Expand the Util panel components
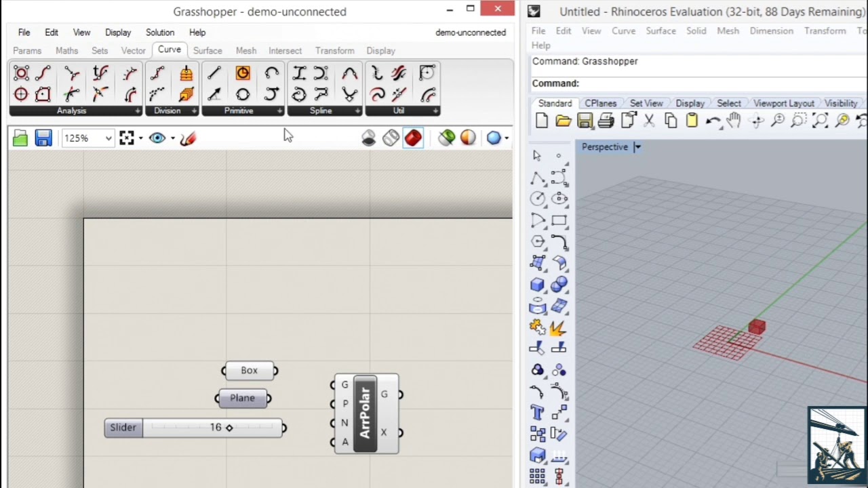This screenshot has width=868, height=488. pos(435,111)
